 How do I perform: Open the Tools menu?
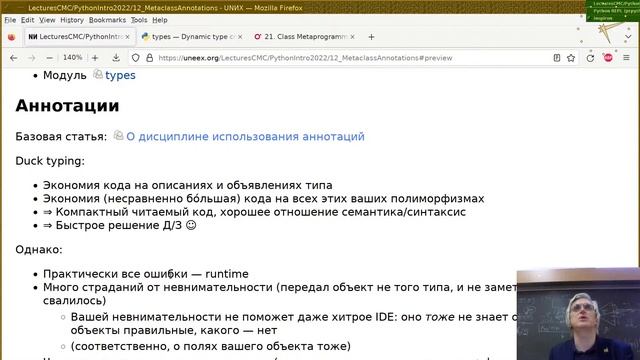coord(139,20)
